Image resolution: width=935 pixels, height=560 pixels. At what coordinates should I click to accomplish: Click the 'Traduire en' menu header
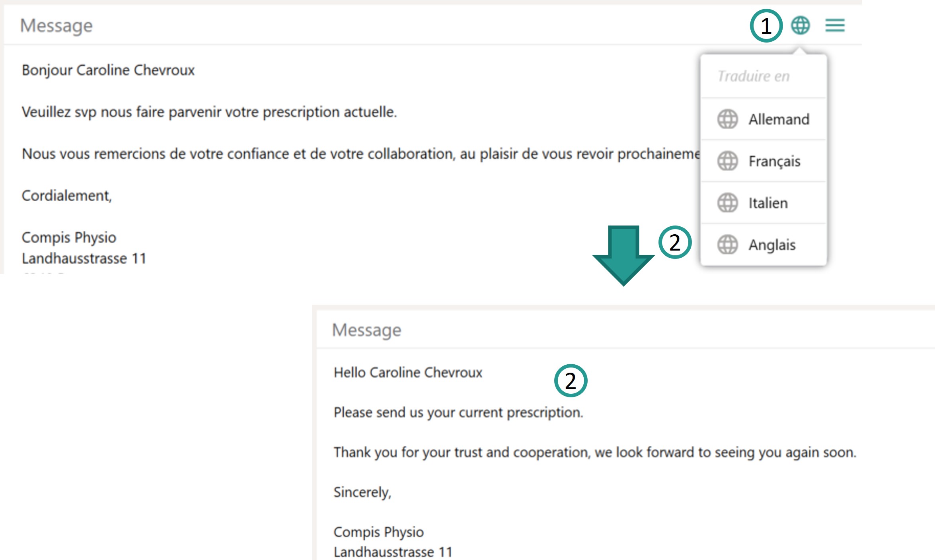click(x=754, y=76)
